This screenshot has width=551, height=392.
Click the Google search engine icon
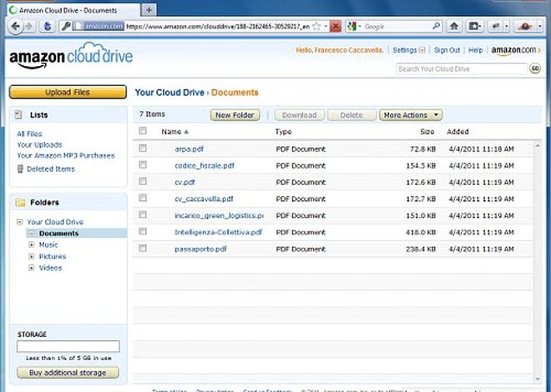(x=351, y=27)
